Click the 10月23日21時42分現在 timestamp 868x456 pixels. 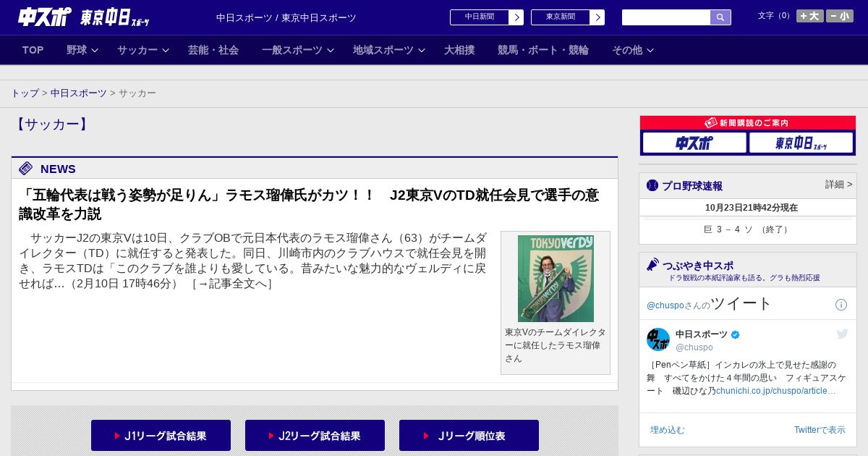click(x=752, y=208)
